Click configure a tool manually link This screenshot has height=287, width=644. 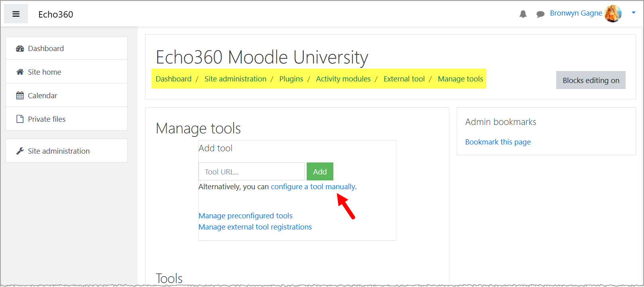click(313, 187)
